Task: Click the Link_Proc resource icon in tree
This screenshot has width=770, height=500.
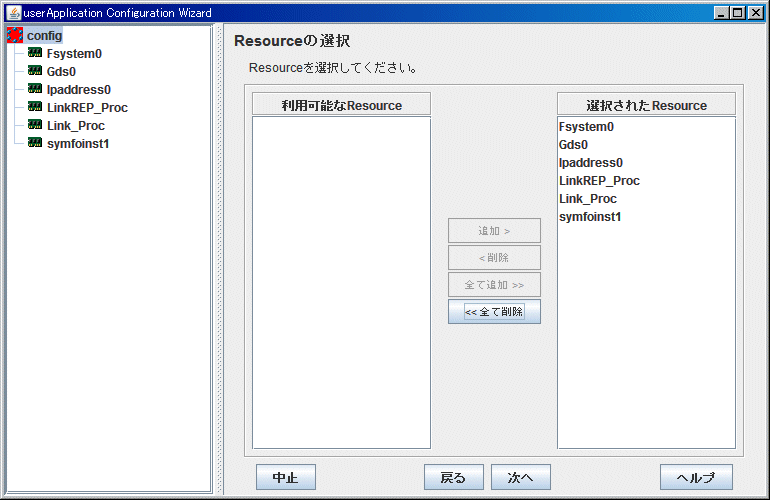Action: [x=35, y=125]
